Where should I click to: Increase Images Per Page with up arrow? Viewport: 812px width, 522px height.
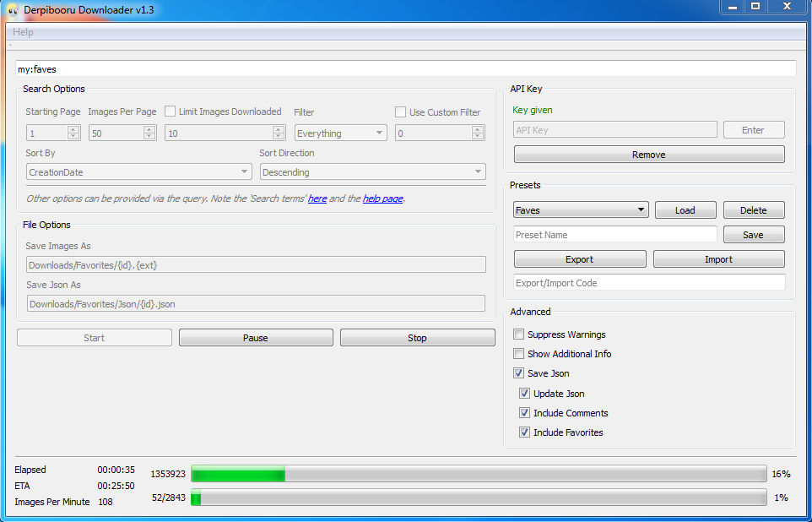[149, 129]
